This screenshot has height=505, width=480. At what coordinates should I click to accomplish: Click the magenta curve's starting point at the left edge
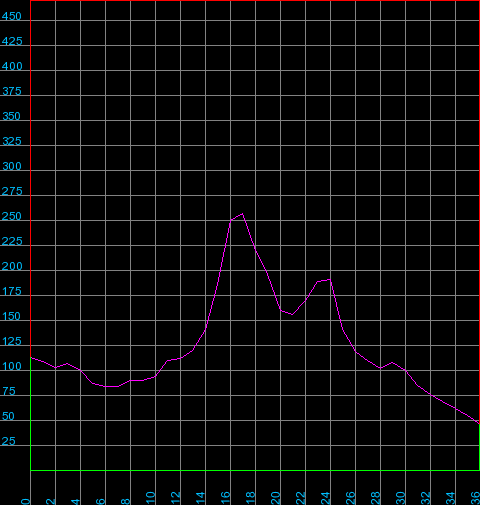tap(31, 358)
